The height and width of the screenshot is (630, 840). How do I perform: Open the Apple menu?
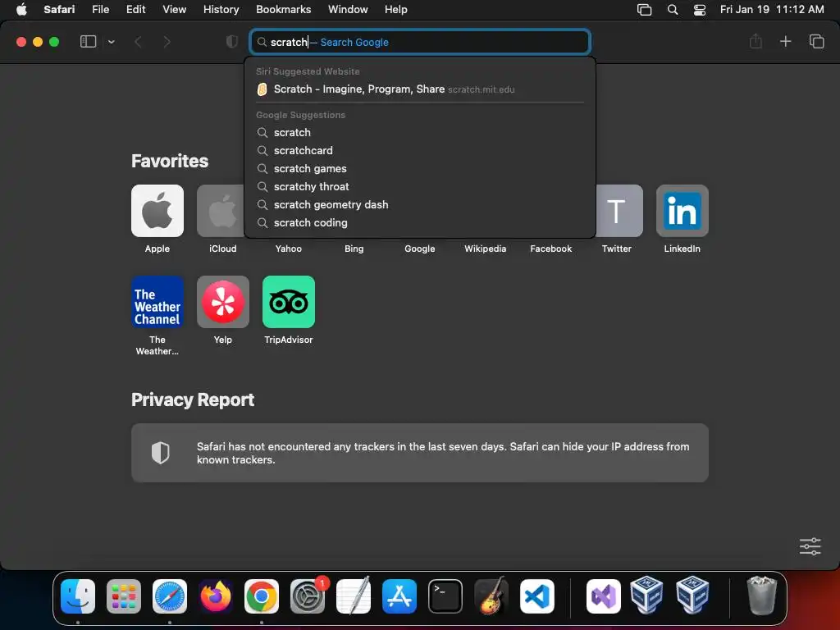[21, 9]
